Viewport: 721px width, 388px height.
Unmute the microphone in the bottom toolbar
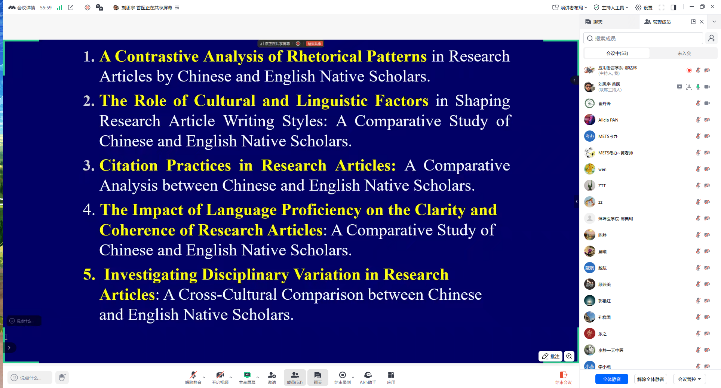coord(193,377)
